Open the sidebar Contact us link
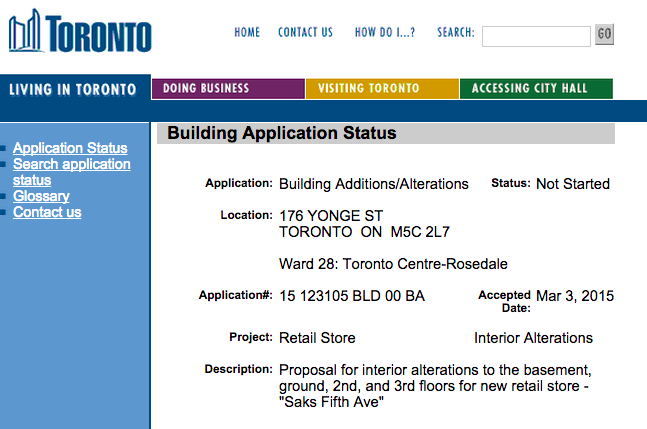Screen dimensions: 647x429 47,212
